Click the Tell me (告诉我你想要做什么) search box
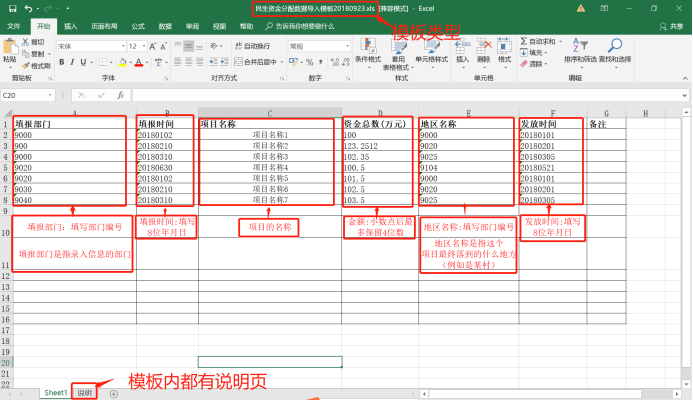Viewport: 693px width, 401px height. [300, 27]
